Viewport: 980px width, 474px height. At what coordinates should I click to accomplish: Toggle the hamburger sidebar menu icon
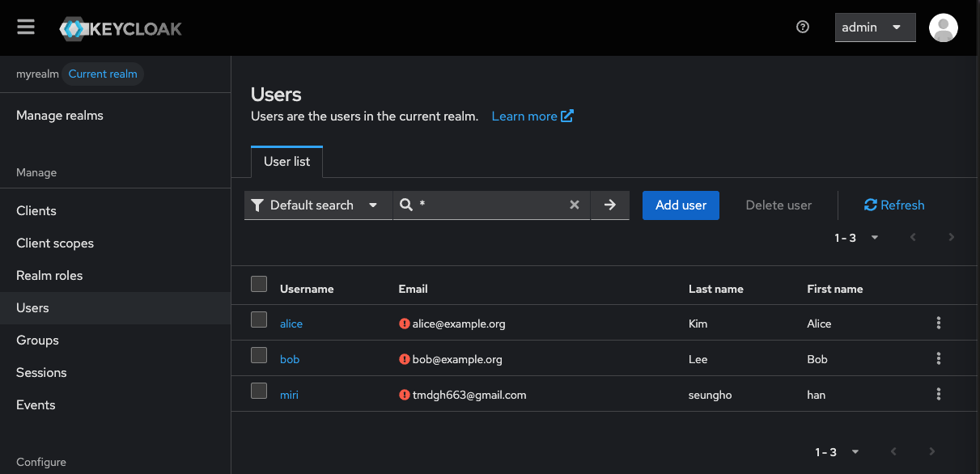26,28
